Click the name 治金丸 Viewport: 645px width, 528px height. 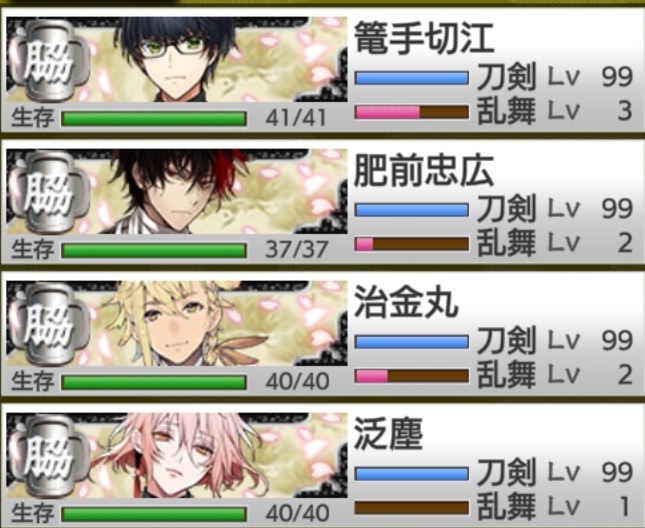tap(406, 302)
